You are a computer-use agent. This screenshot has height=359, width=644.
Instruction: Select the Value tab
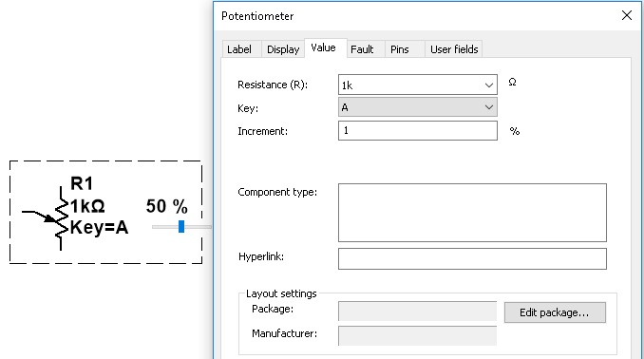click(323, 47)
